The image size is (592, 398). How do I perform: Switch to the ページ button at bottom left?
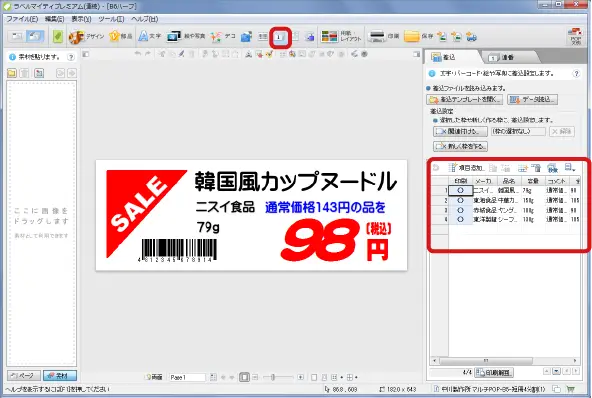click(23, 376)
